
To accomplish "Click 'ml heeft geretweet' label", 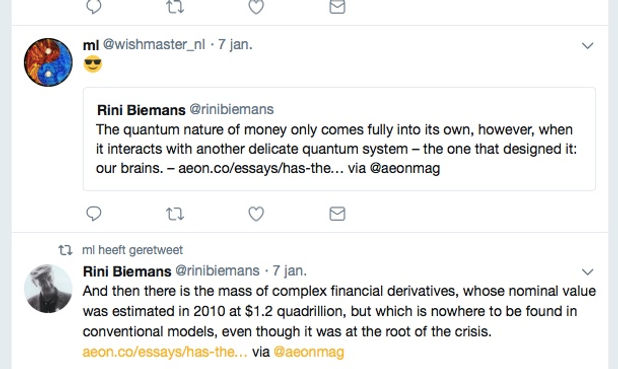I will click(x=132, y=250).
